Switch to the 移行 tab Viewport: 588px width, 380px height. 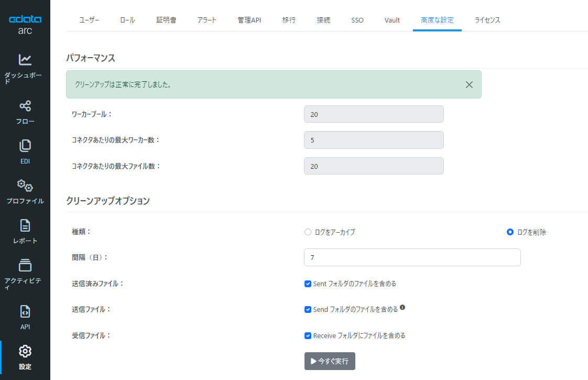289,20
